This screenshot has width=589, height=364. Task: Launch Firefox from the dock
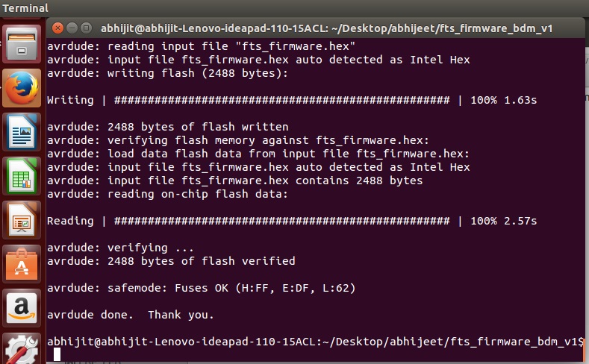(x=22, y=88)
